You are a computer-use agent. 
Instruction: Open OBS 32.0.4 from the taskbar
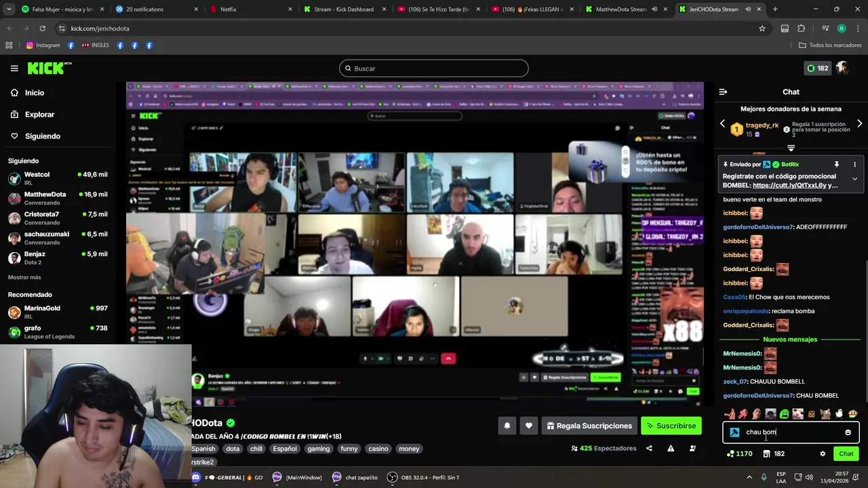424,477
